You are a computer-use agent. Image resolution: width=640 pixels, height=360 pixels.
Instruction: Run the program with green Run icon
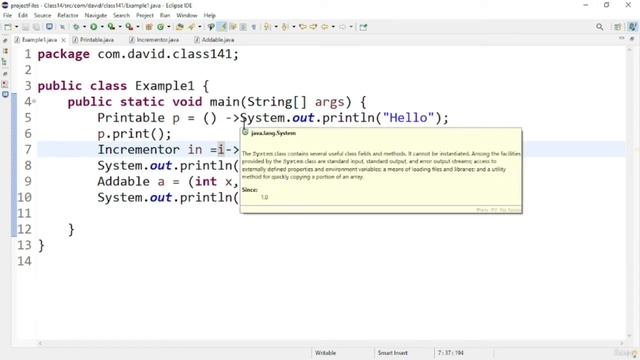tap(93, 27)
